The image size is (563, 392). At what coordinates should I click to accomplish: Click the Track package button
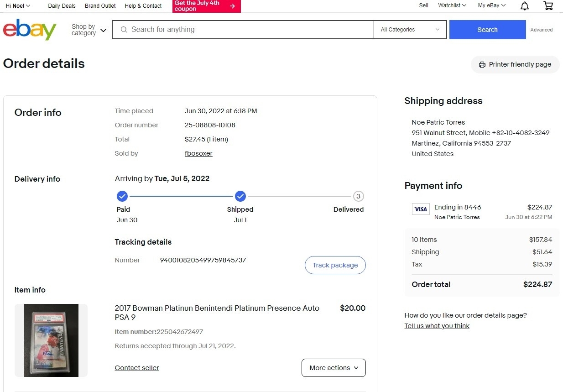(x=335, y=265)
